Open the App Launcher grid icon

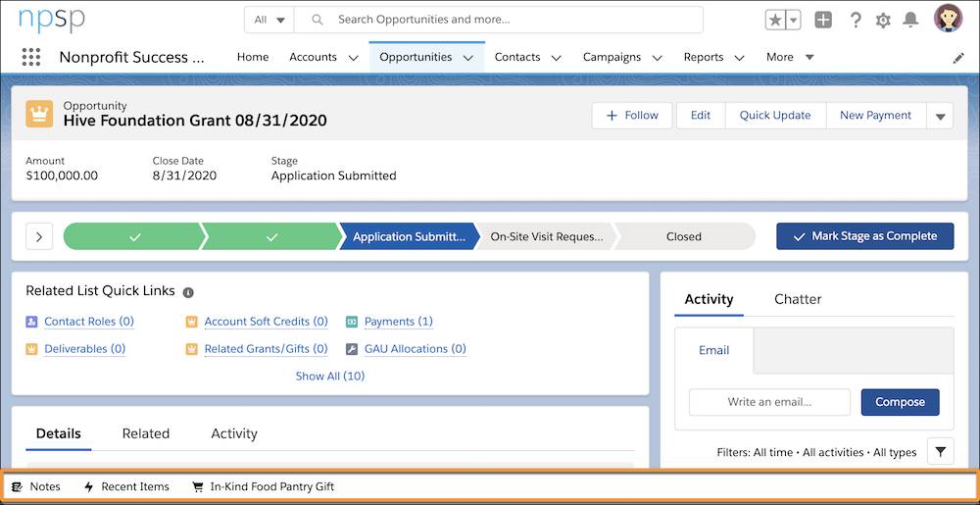[x=30, y=57]
